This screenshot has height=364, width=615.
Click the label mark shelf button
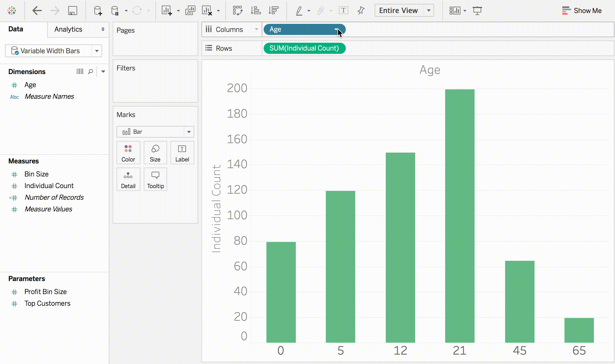(x=182, y=153)
